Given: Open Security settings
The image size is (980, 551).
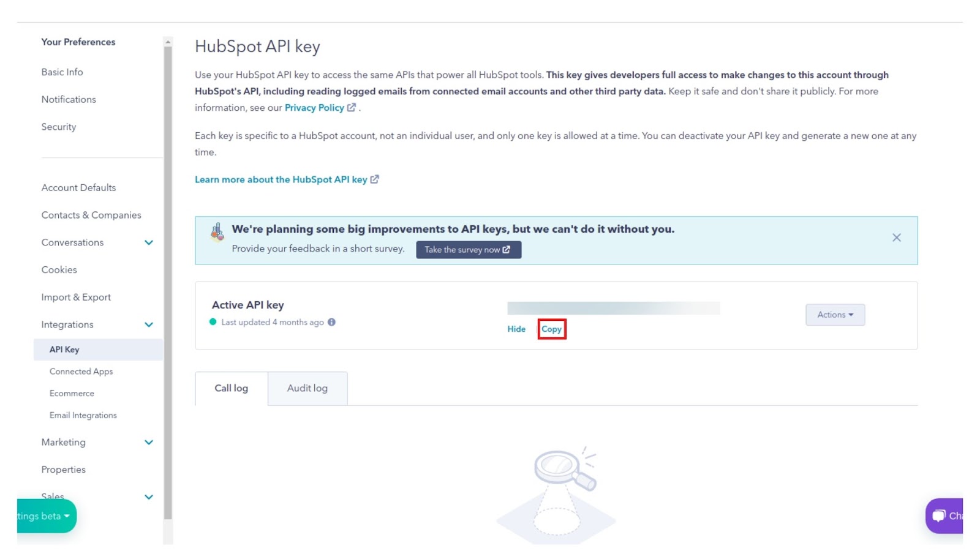Looking at the screenshot, I should pos(59,127).
